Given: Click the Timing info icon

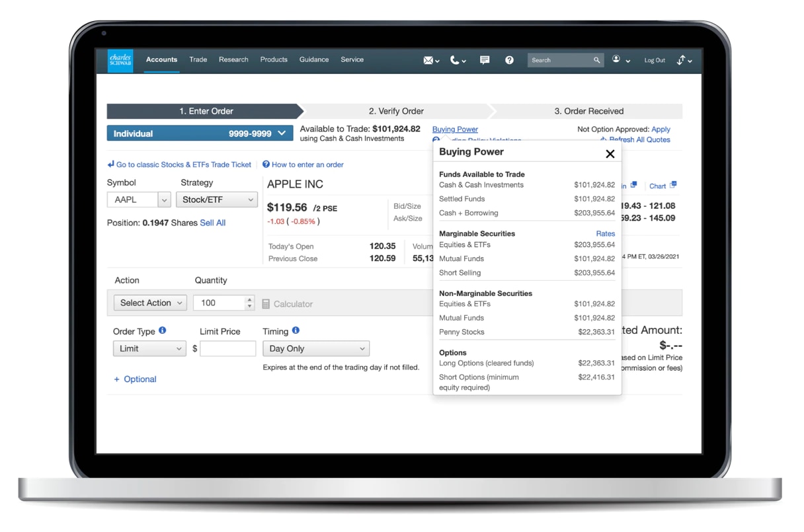Looking at the screenshot, I should [296, 330].
